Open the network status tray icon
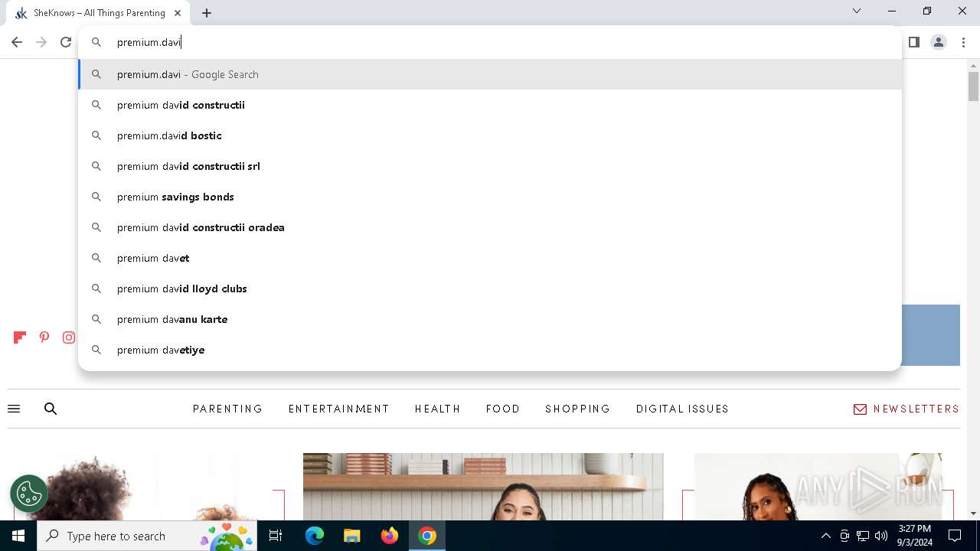The width and height of the screenshot is (980, 551). 863,536
